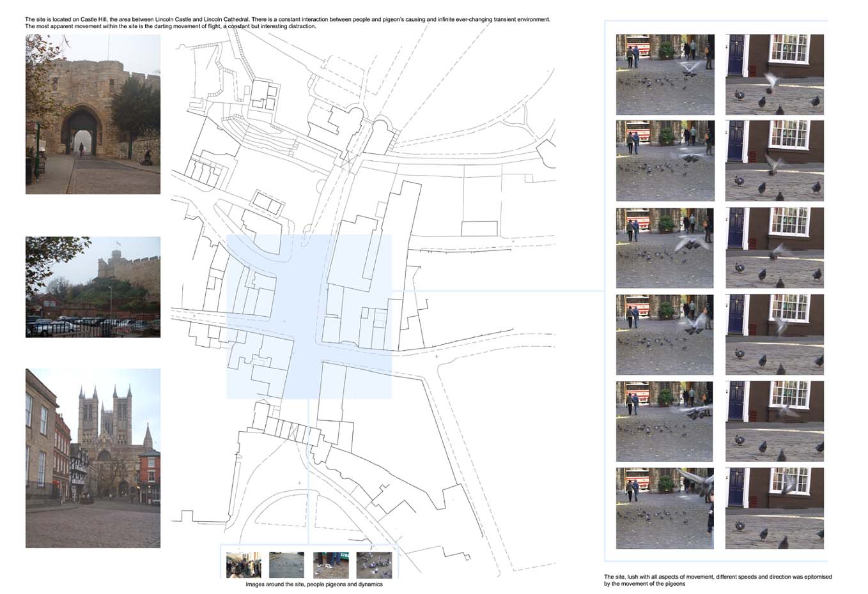868x594 pixels.
Task: Select second frame of blue door sequence
Action: 775,160
